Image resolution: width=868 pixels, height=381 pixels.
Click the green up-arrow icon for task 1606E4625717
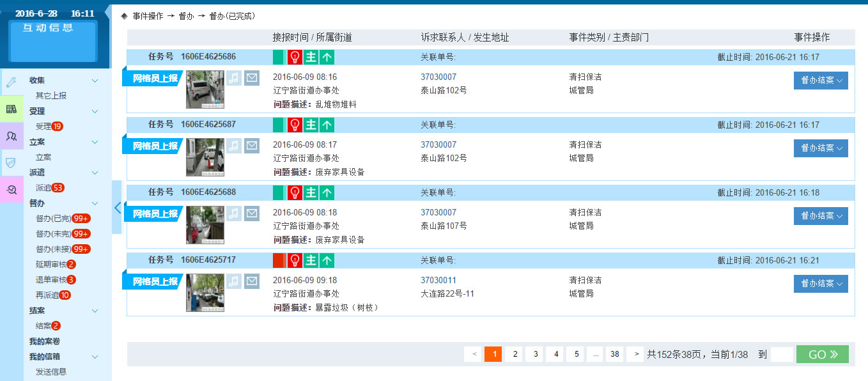(x=327, y=261)
